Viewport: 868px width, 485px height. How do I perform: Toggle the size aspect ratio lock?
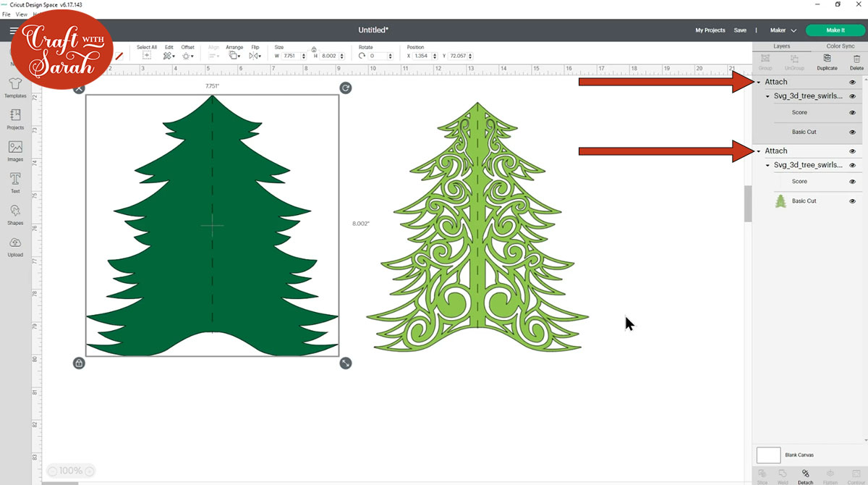coord(313,49)
